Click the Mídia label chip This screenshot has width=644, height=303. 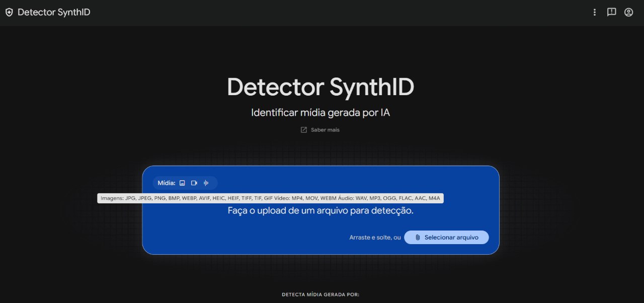point(185,183)
